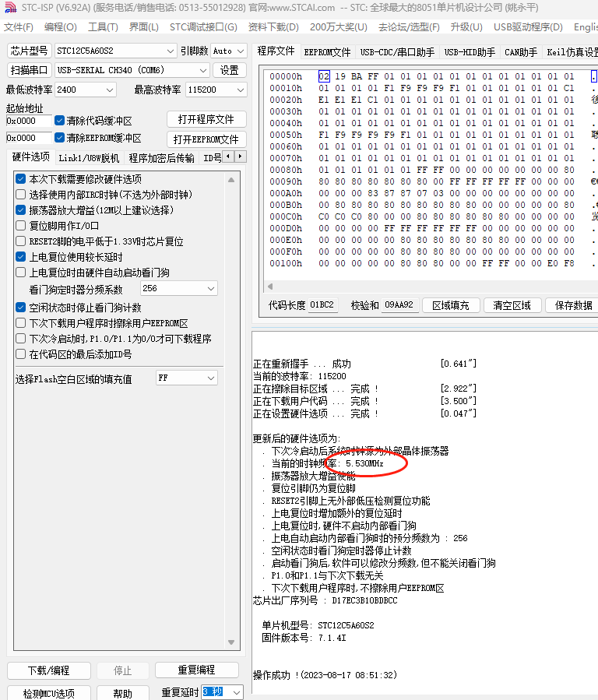Click the 帮助 button
Screen dimensions: 598x700
pyautogui.click(x=123, y=693)
